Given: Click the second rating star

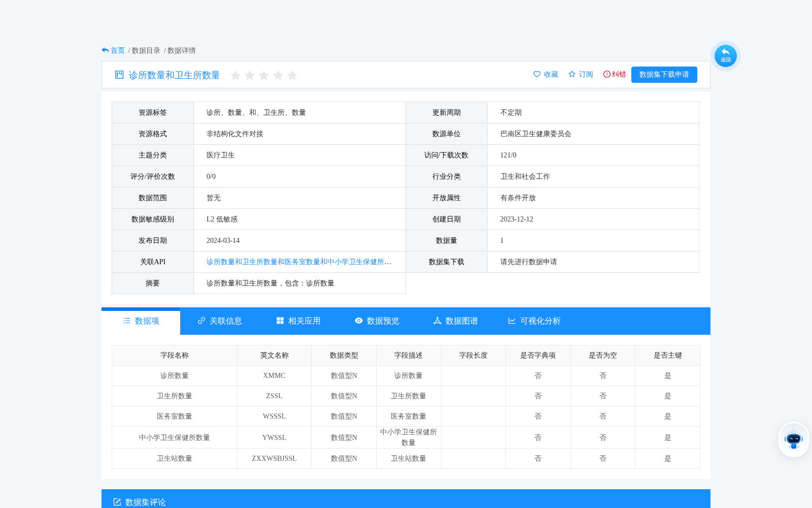Looking at the screenshot, I should 250,75.
